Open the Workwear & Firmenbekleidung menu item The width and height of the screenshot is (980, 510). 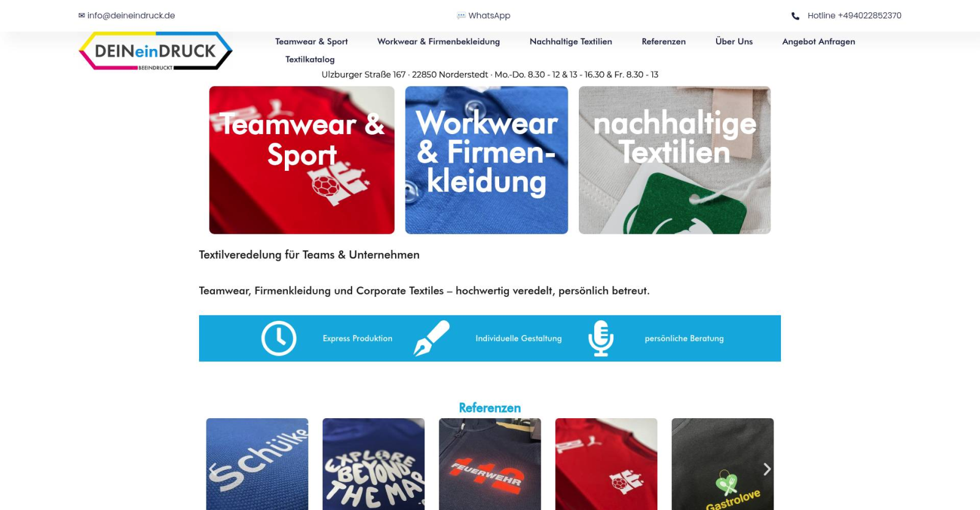click(x=439, y=42)
